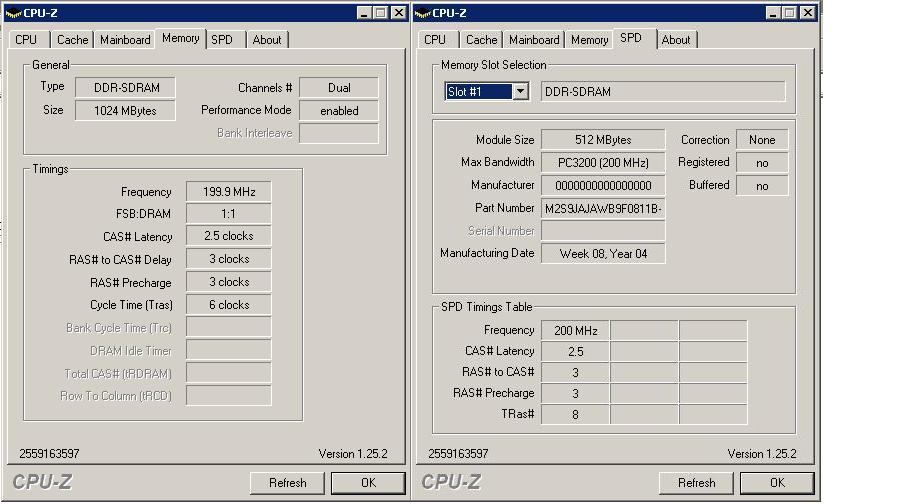
Task: Open Cache tab in left CPU-Z window
Action: 72,39
